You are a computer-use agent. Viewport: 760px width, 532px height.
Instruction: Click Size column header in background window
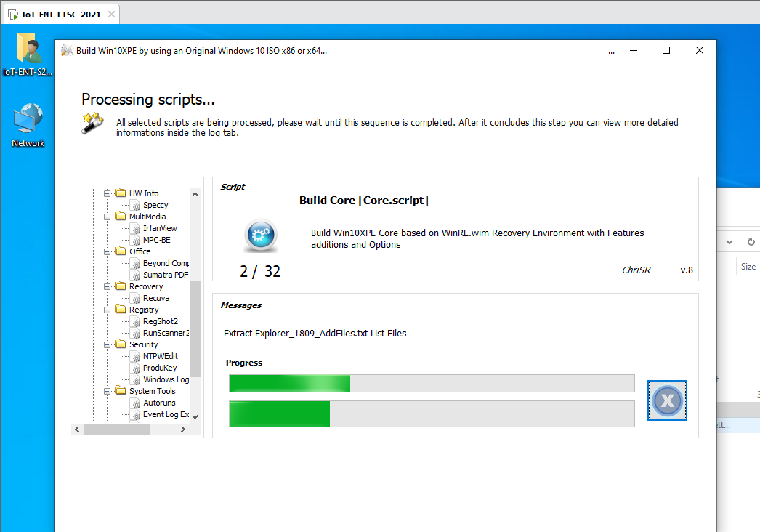(x=748, y=267)
